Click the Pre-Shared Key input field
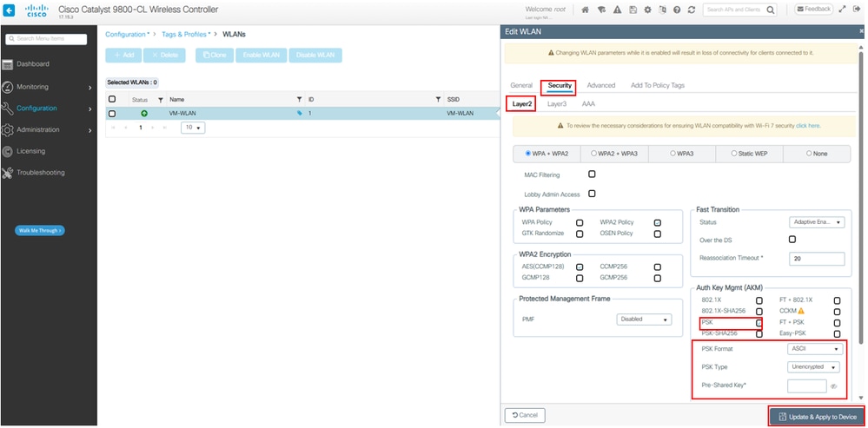 pyautogui.click(x=806, y=386)
